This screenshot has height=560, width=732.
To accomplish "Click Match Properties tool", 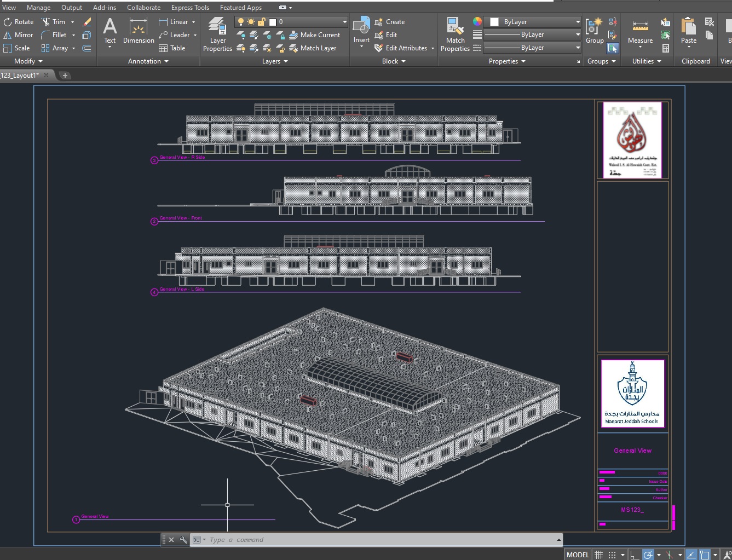I will (455, 34).
